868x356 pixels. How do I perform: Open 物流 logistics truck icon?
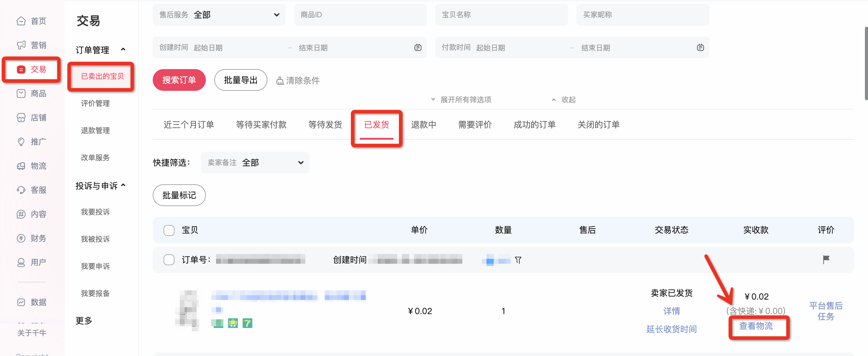pyautogui.click(x=21, y=166)
